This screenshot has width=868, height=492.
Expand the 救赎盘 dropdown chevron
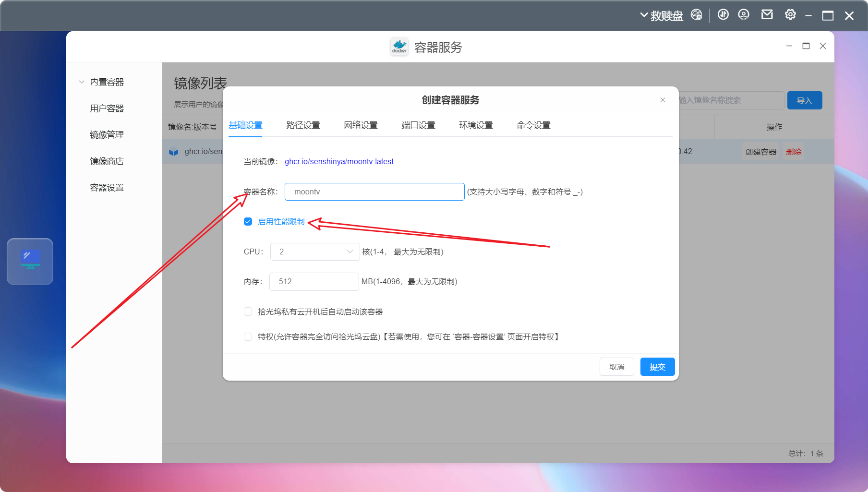[644, 15]
